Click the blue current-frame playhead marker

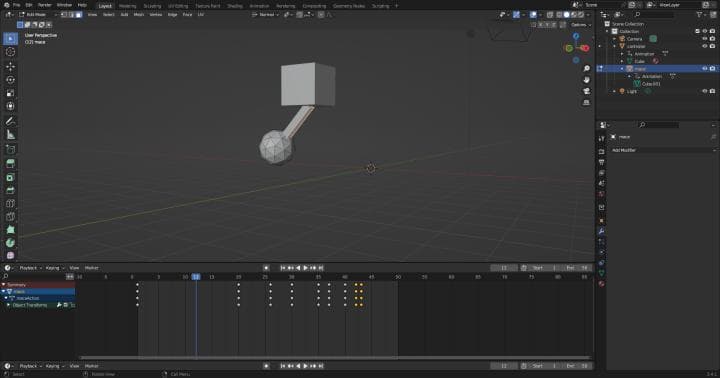[196, 276]
